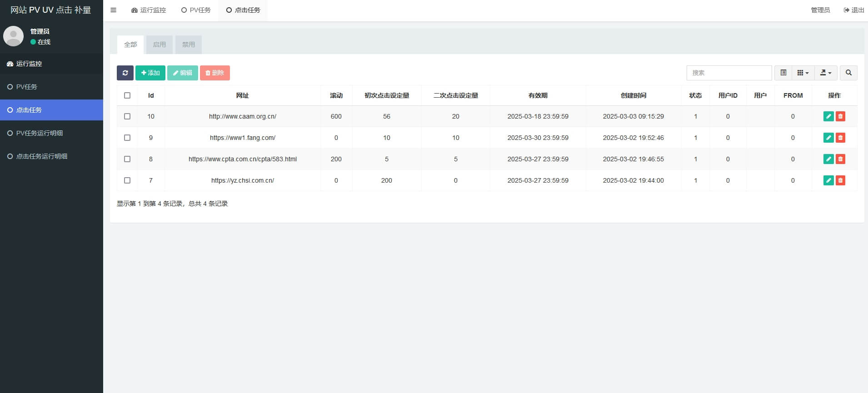Screen dimensions: 868x393
Task: Open 点击任务运行明细 in sidebar
Action: point(41,156)
